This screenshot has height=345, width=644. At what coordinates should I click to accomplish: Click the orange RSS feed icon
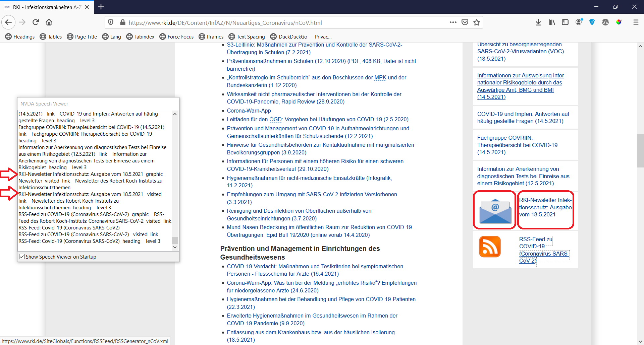click(x=490, y=247)
